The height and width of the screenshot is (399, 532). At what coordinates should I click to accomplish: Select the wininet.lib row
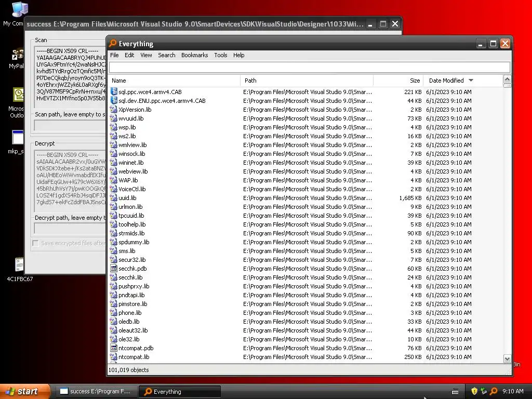pos(305,163)
